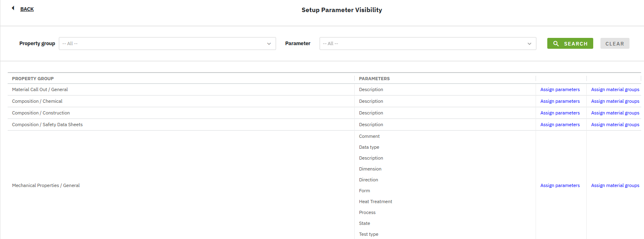644x239 pixels.
Task: Click the magnifier icon in Search button
Action: (x=556, y=44)
